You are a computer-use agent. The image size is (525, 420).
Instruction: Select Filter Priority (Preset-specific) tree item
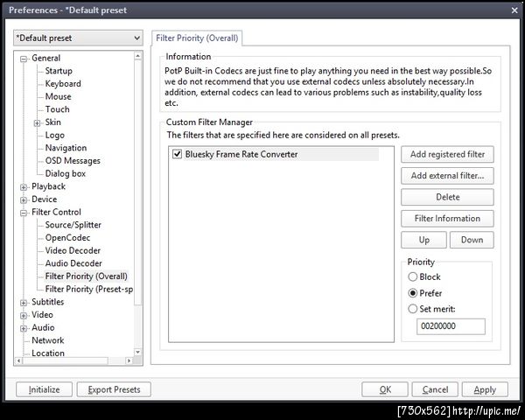click(89, 289)
